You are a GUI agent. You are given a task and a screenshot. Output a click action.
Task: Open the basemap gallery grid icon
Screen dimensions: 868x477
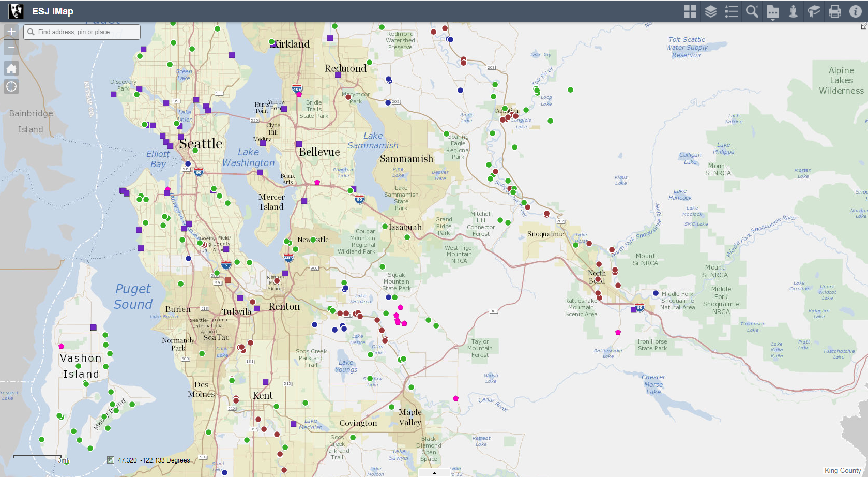pos(690,11)
